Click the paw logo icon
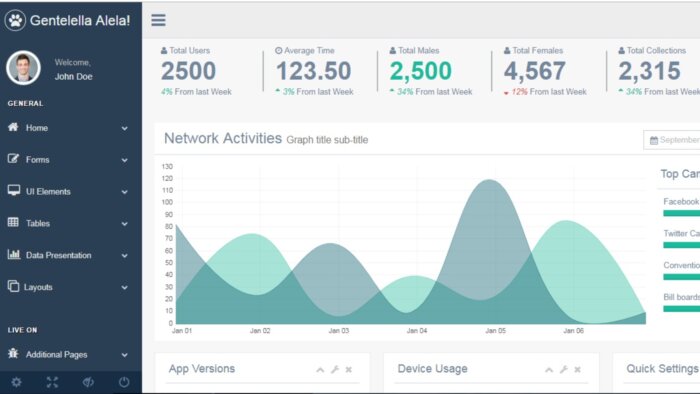This screenshot has height=394, width=700. (x=16, y=20)
